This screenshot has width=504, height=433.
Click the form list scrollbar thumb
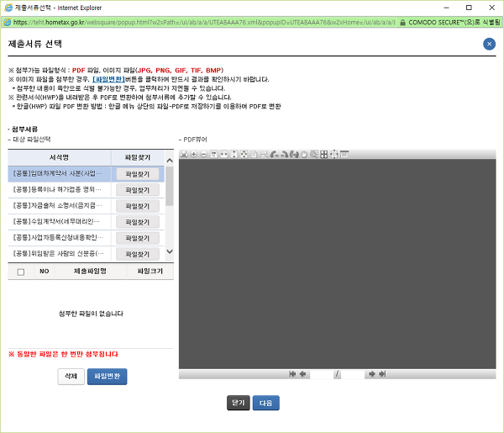[170, 186]
